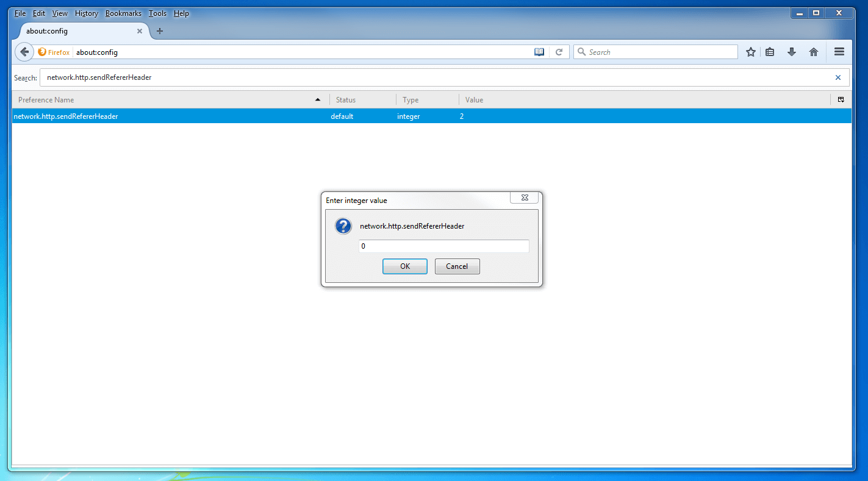Close the about:config tab

(140, 31)
